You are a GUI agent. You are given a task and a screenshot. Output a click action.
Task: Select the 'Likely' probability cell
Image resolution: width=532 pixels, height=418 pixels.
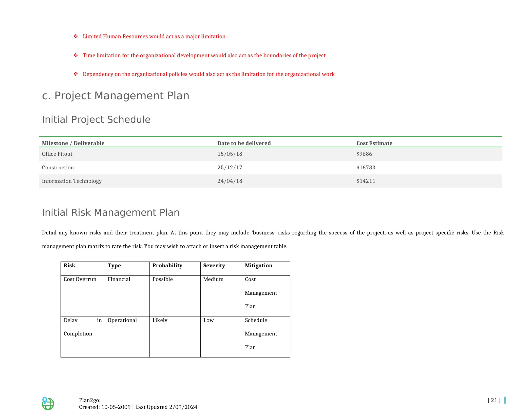175,337
